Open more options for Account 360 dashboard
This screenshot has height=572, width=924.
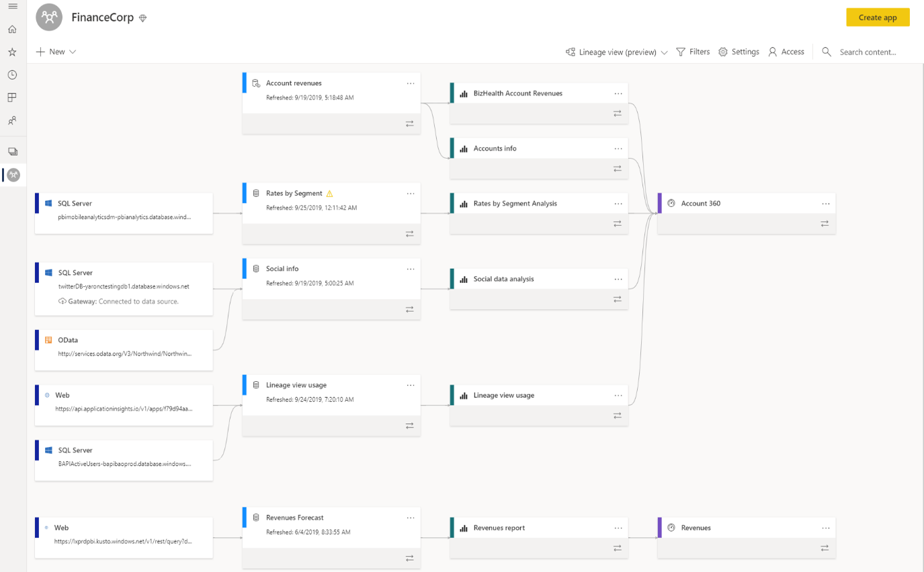coord(826,204)
